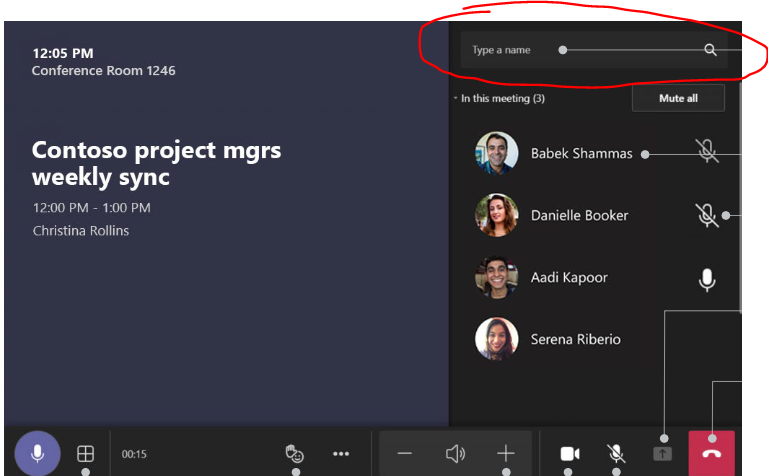Click Danielle Booker's muted mic icon
Viewport: 768px width, 476px height.
tap(707, 215)
